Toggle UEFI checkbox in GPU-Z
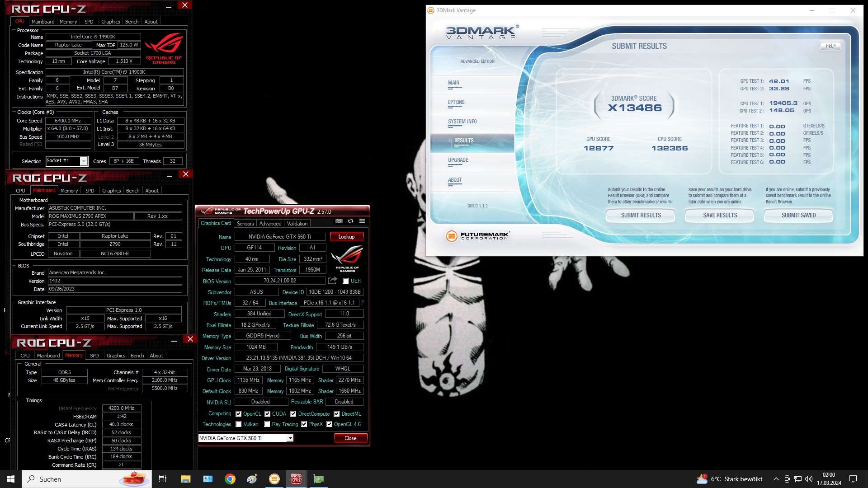This screenshot has height=488, width=868. click(x=346, y=281)
